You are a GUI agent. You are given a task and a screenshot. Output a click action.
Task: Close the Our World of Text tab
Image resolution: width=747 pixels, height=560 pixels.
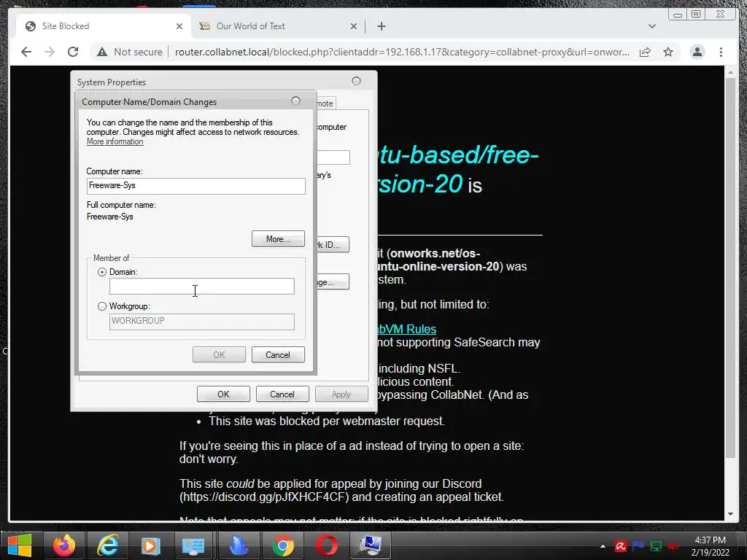click(x=354, y=26)
